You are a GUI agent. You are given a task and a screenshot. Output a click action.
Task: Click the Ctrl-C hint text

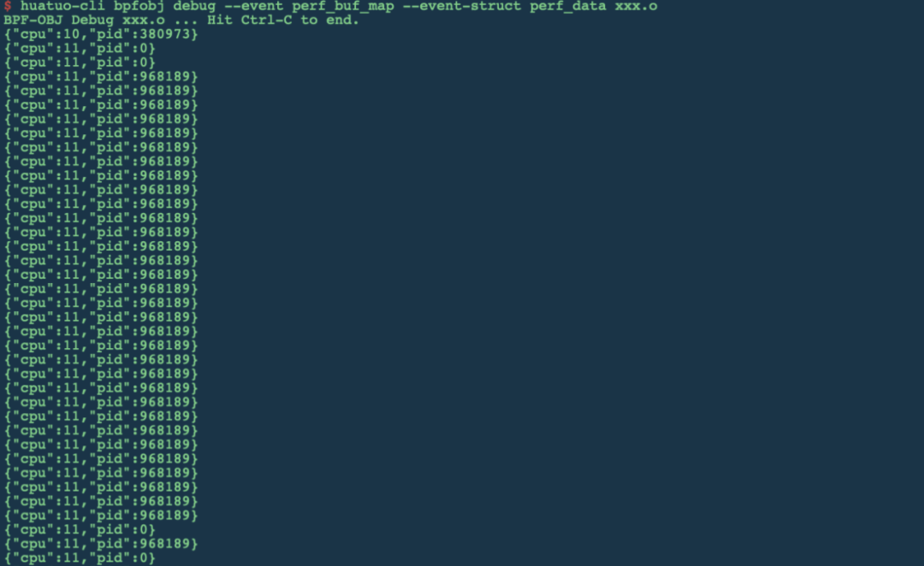(x=266, y=20)
